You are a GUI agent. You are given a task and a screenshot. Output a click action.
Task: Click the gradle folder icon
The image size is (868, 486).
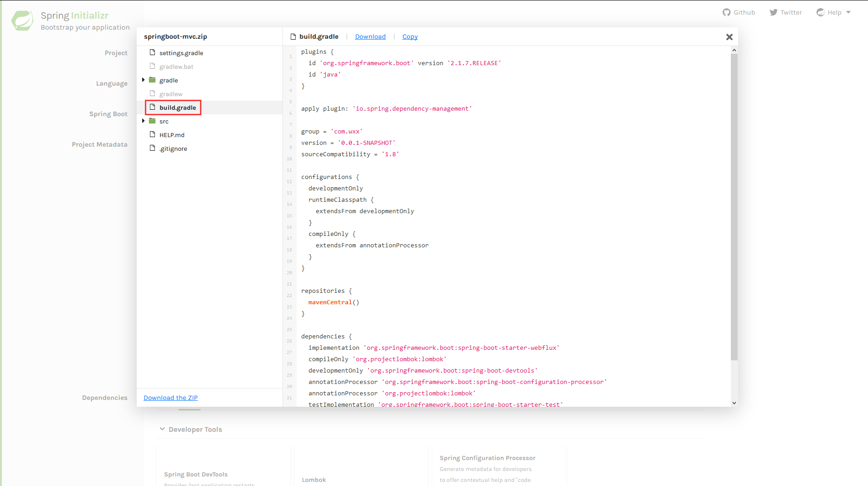coord(152,80)
